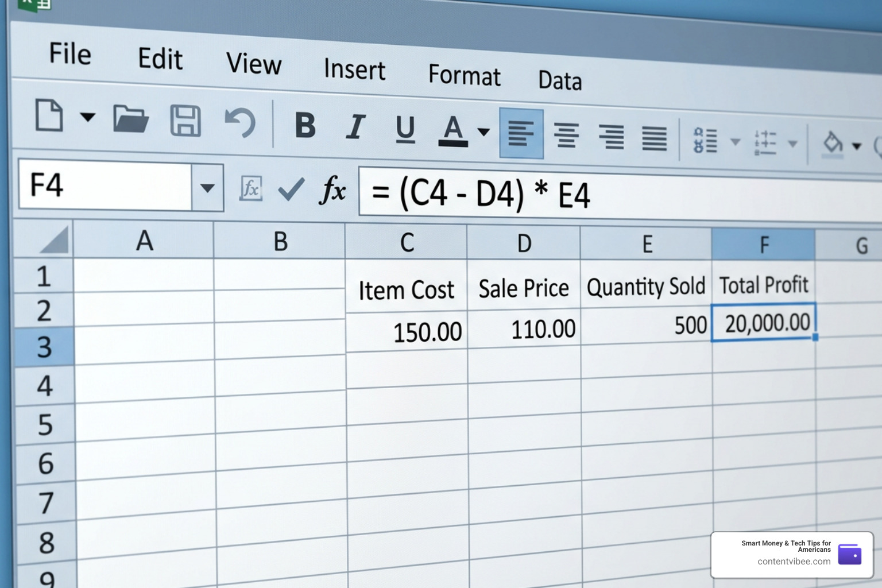Open the Format menu
882x588 pixels.
[x=464, y=76]
